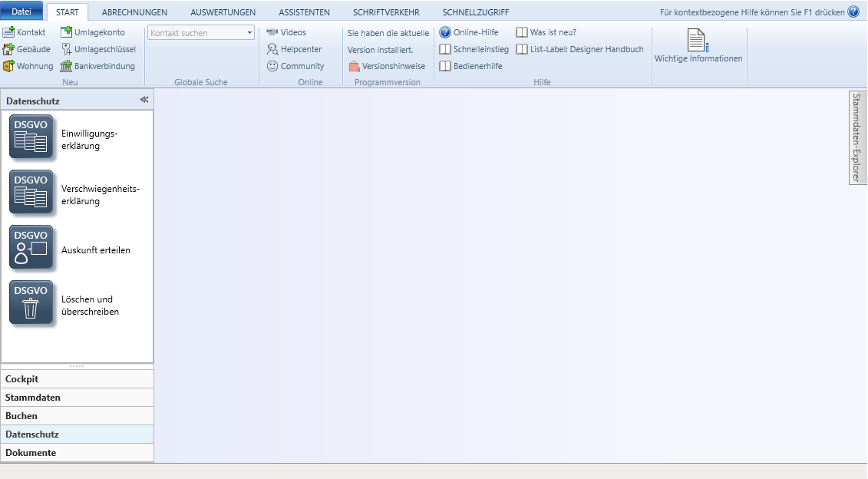
Task: Click the Bankverbindung icon
Action: (x=67, y=66)
